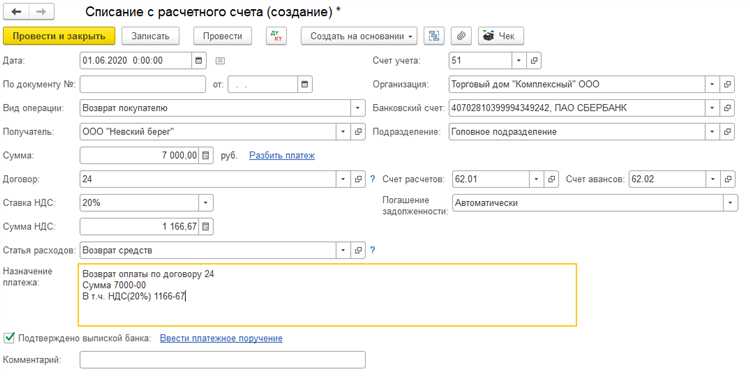Viewport: 750px width, 376px height.
Task: Click the Записать button
Action: click(x=150, y=36)
